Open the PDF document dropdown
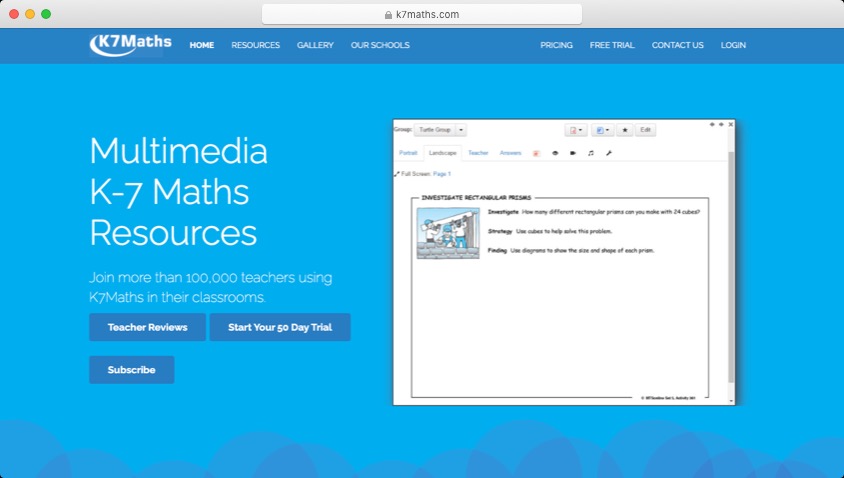Viewport: 844px width, 478px height. click(575, 130)
